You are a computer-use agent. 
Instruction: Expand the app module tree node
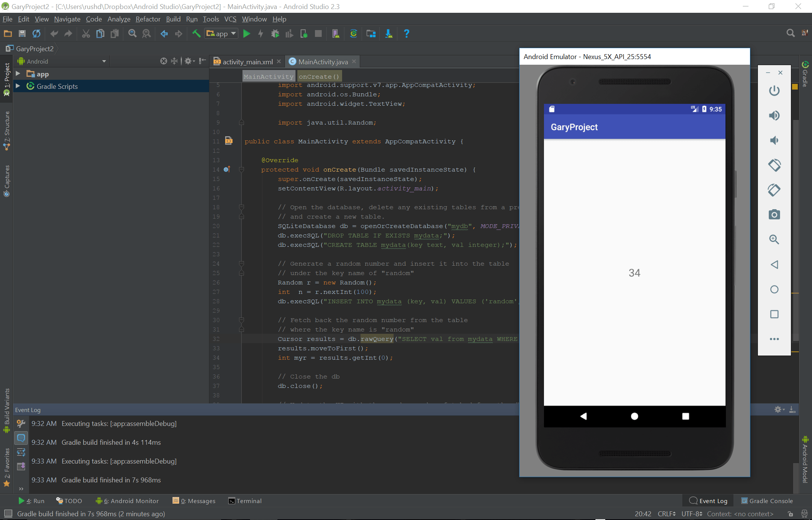coord(18,74)
